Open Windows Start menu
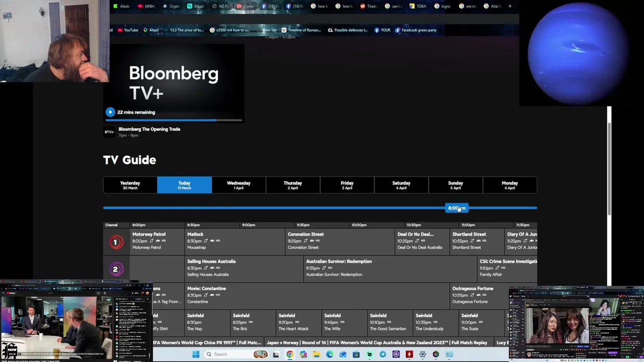This screenshot has height=362, width=644. coord(196,354)
